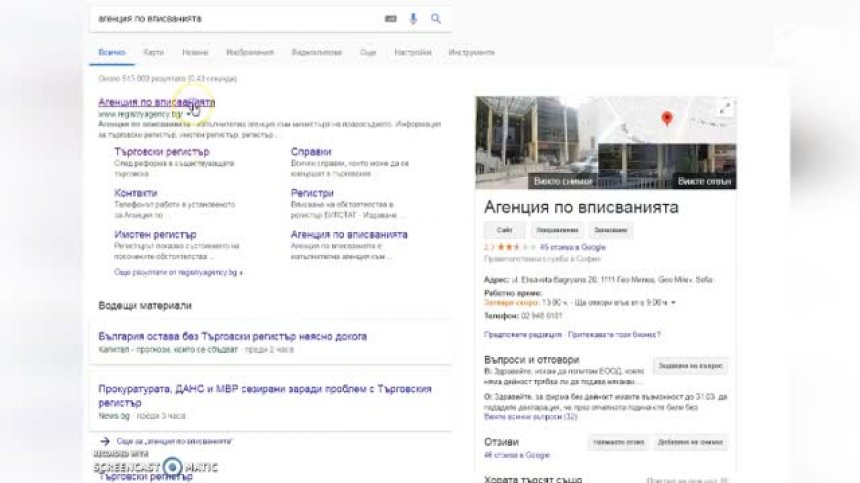
Task: Activate voice search microphone icon
Action: coord(413,19)
